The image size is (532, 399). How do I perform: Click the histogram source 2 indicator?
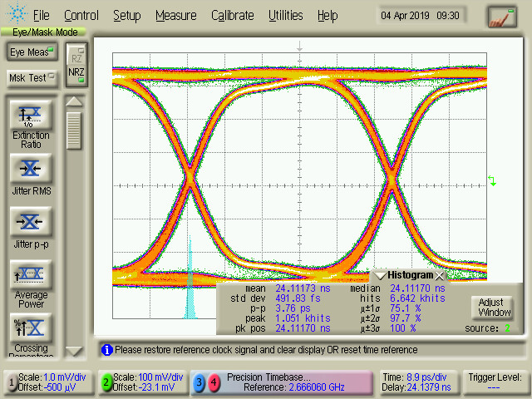tap(507, 328)
